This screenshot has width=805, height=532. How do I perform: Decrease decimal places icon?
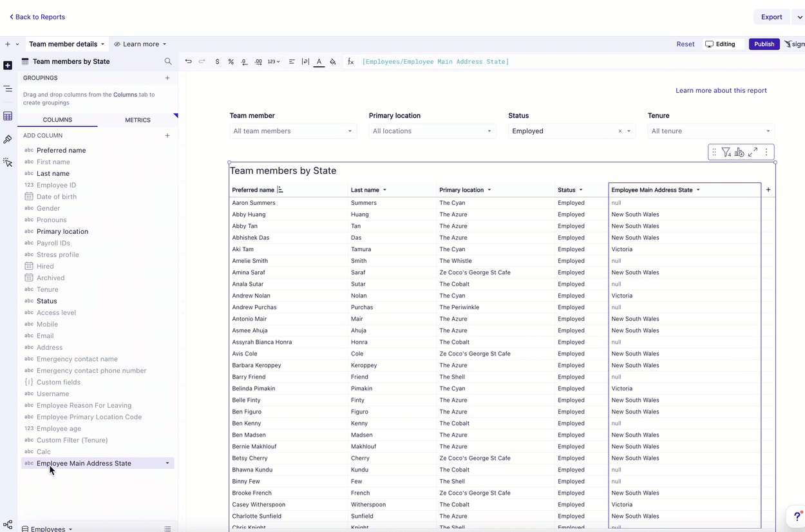[244, 62]
